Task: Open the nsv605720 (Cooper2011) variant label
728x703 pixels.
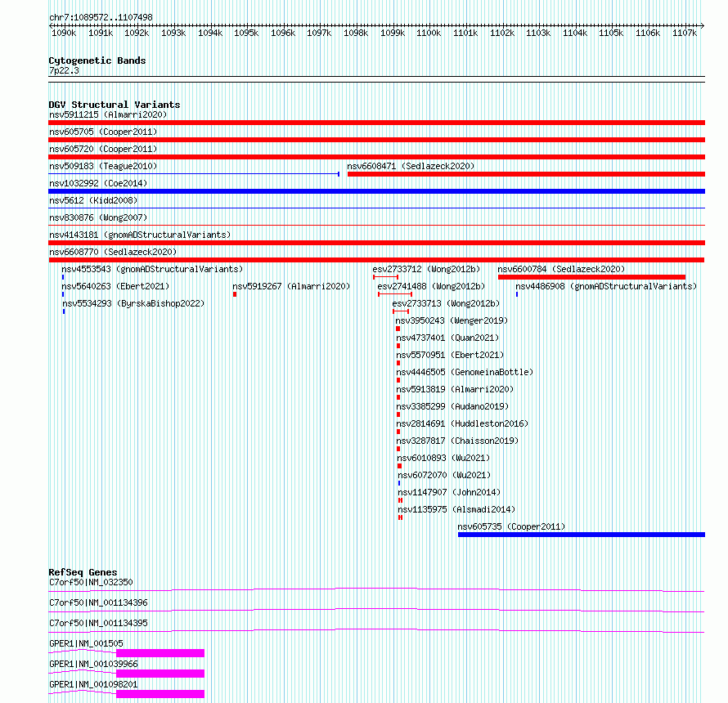Action: [x=103, y=149]
